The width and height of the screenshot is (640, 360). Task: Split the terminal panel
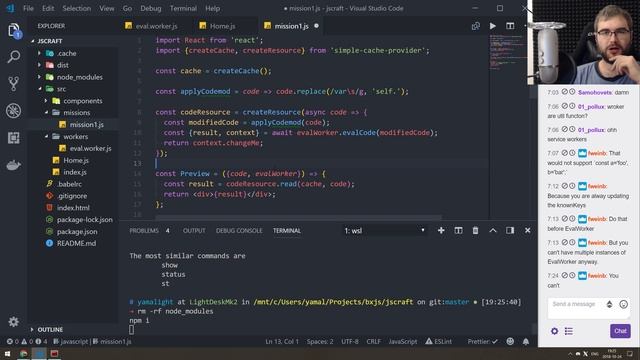point(458,231)
